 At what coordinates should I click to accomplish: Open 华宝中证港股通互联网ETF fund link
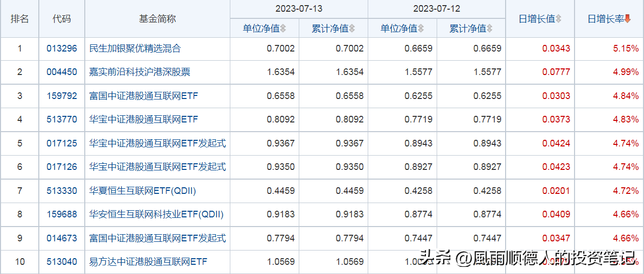point(144,119)
